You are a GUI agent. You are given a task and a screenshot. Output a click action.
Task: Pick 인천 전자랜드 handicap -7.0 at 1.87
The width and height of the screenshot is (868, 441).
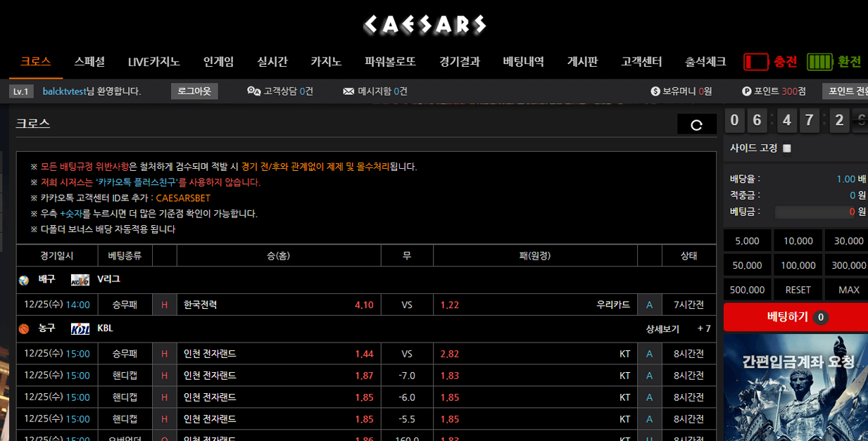coord(279,376)
